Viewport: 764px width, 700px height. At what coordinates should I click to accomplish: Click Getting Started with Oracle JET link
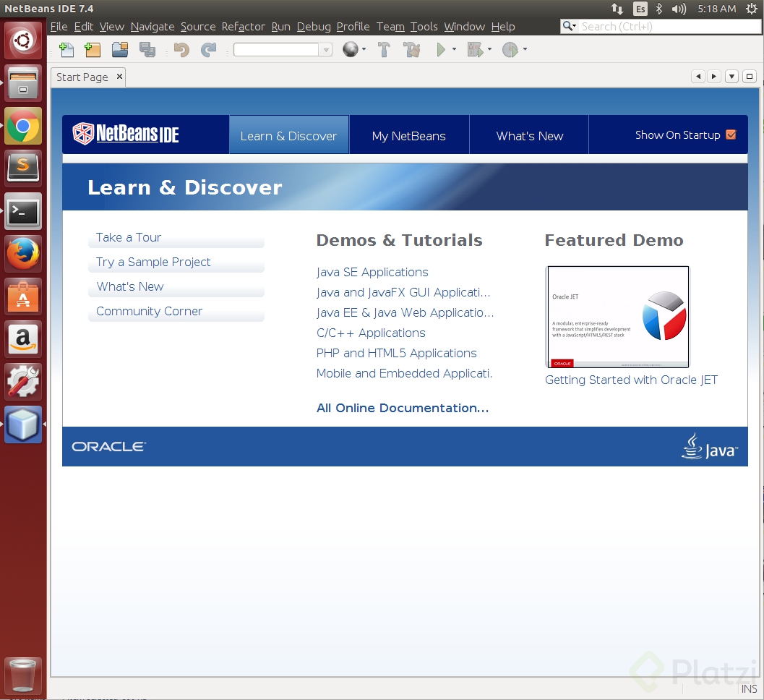point(632,380)
